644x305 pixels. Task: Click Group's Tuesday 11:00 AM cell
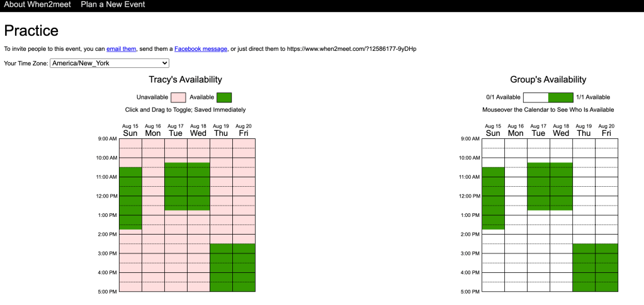tap(538, 180)
